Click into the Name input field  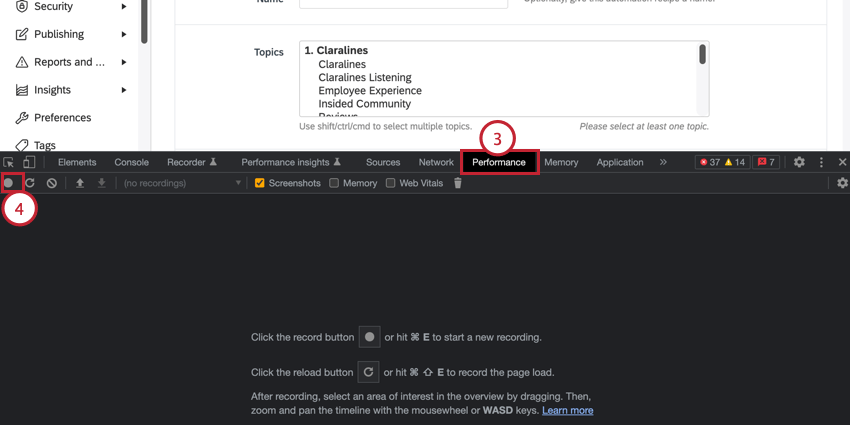click(x=403, y=4)
